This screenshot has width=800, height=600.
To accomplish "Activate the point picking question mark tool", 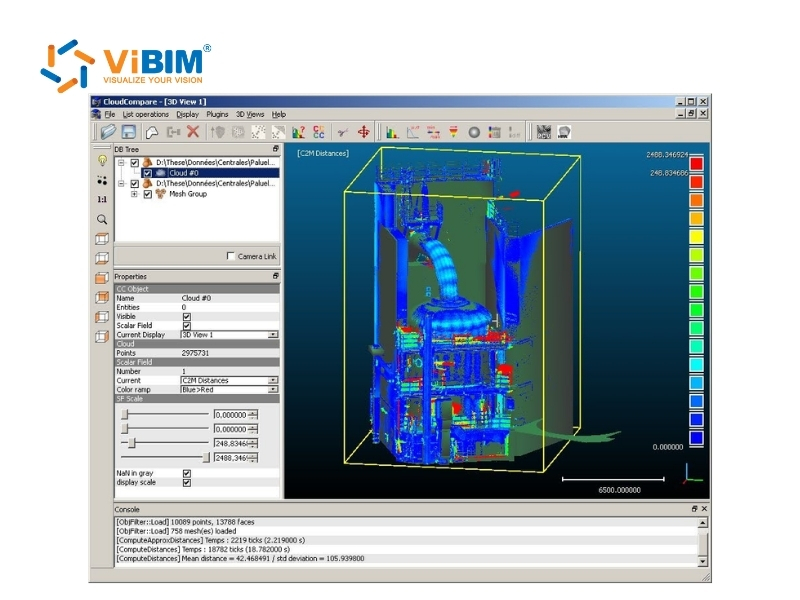I will 297,131.
